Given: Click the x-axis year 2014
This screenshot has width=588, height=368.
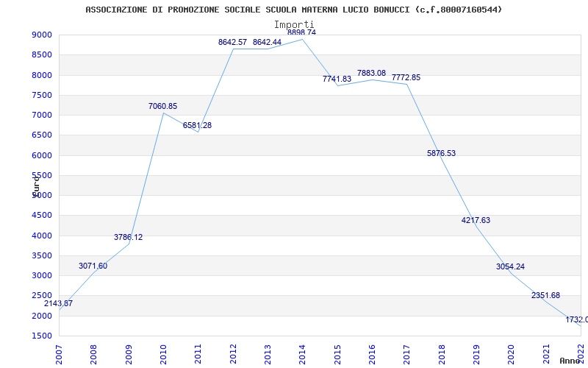Looking at the screenshot, I should [x=302, y=354].
